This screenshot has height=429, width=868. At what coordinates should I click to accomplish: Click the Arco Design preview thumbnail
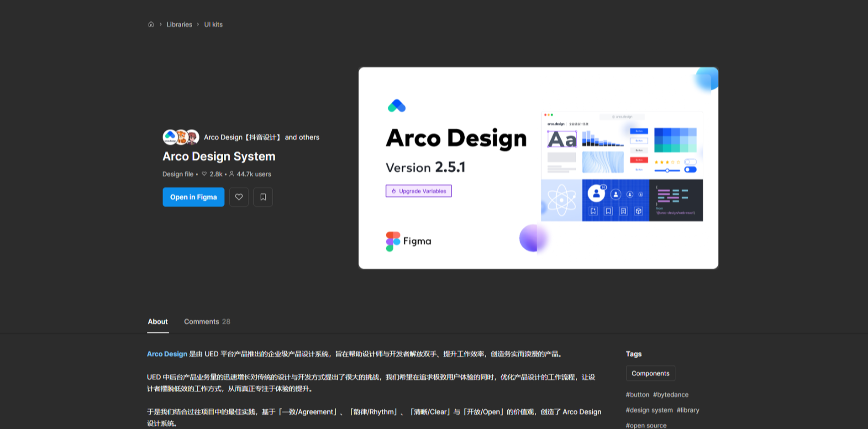(538, 168)
